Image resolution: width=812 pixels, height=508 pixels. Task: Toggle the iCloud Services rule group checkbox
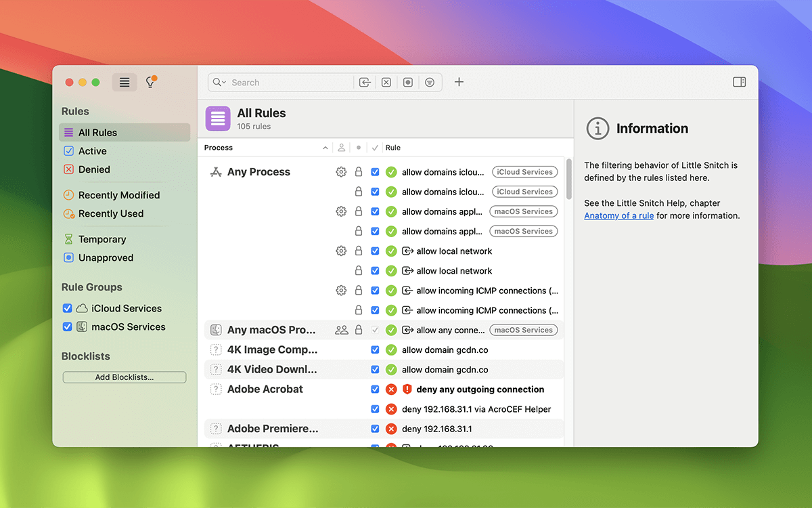[x=67, y=308]
